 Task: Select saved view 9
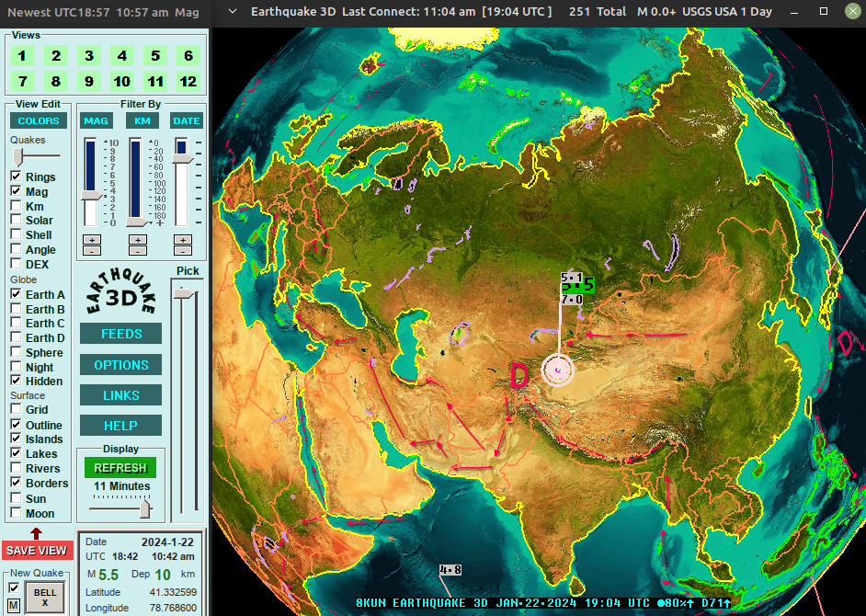coord(89,82)
